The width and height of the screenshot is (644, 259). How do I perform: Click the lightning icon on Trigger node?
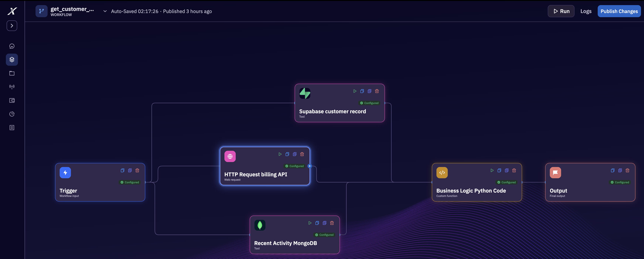65,173
